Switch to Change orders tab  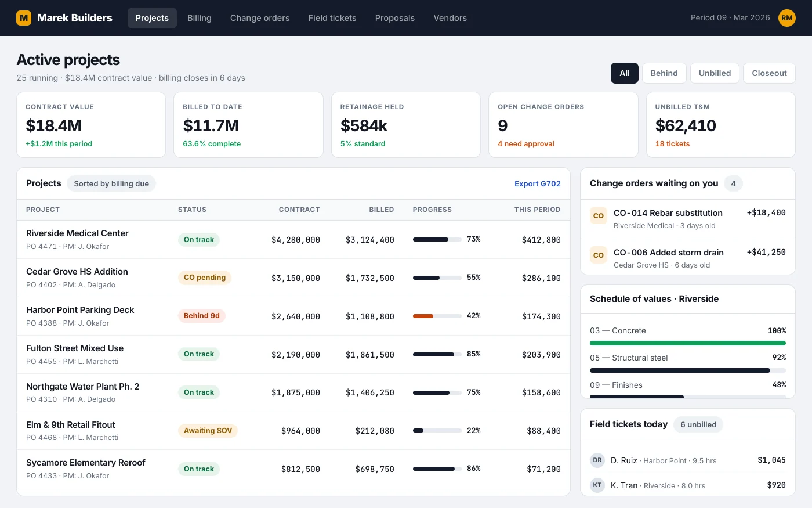click(260, 18)
